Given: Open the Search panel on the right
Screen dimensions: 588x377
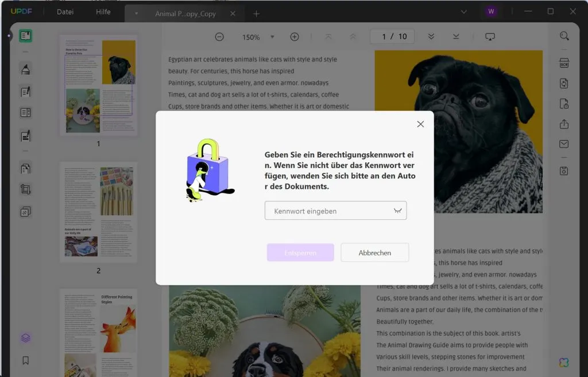Looking at the screenshot, I should click(563, 35).
